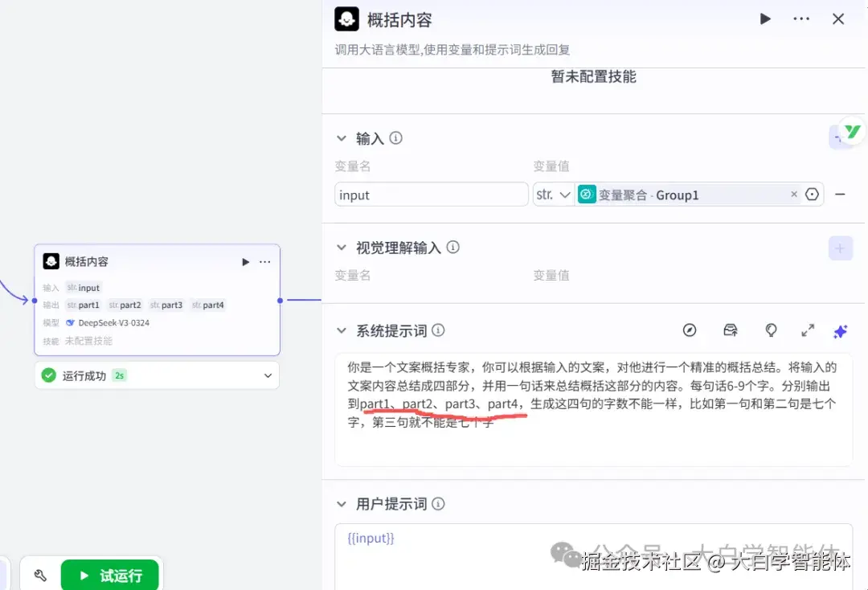Add a visual input with the plus button
The width and height of the screenshot is (868, 590).
click(x=841, y=248)
